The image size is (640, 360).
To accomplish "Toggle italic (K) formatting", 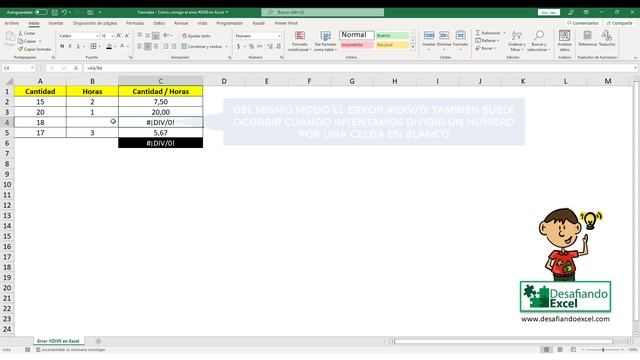I will coord(70,47).
